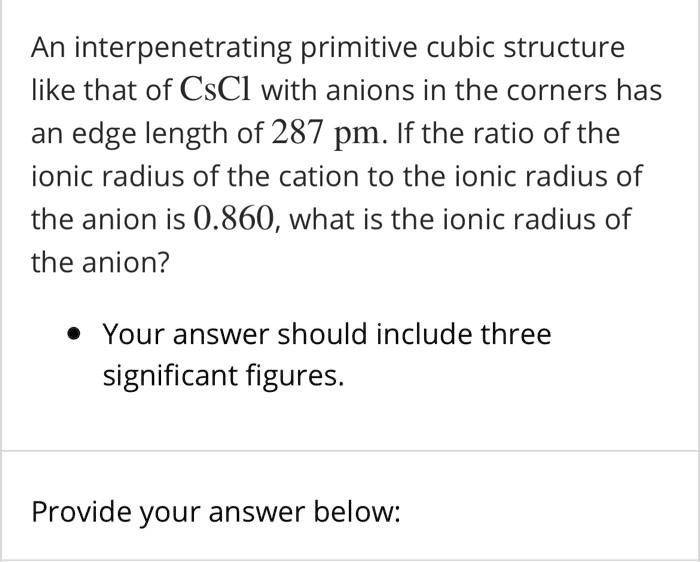Click the phrase 'If the ratio of the'

click(x=508, y=133)
